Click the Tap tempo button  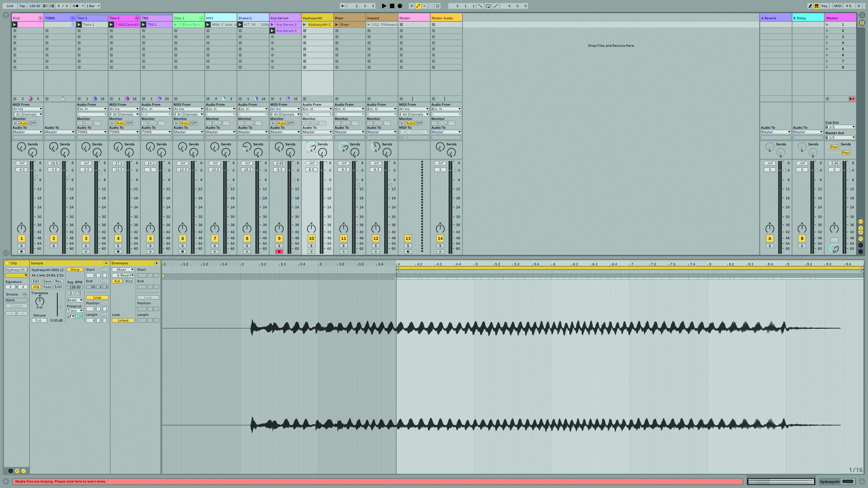click(x=22, y=6)
